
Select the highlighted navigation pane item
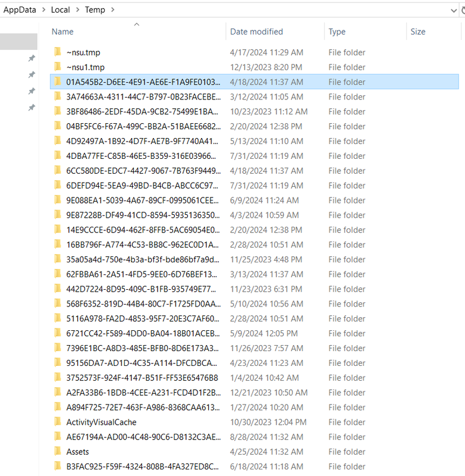[x=18, y=42]
